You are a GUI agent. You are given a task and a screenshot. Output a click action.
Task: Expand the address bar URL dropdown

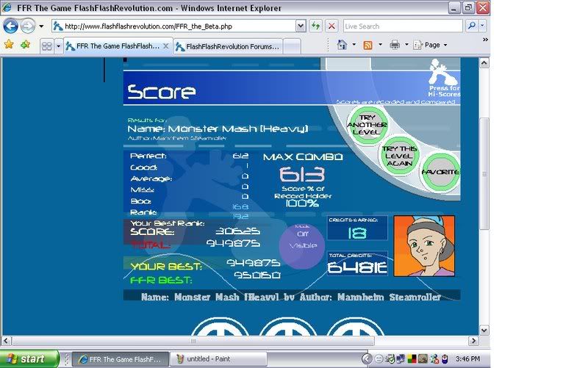tap(301, 26)
